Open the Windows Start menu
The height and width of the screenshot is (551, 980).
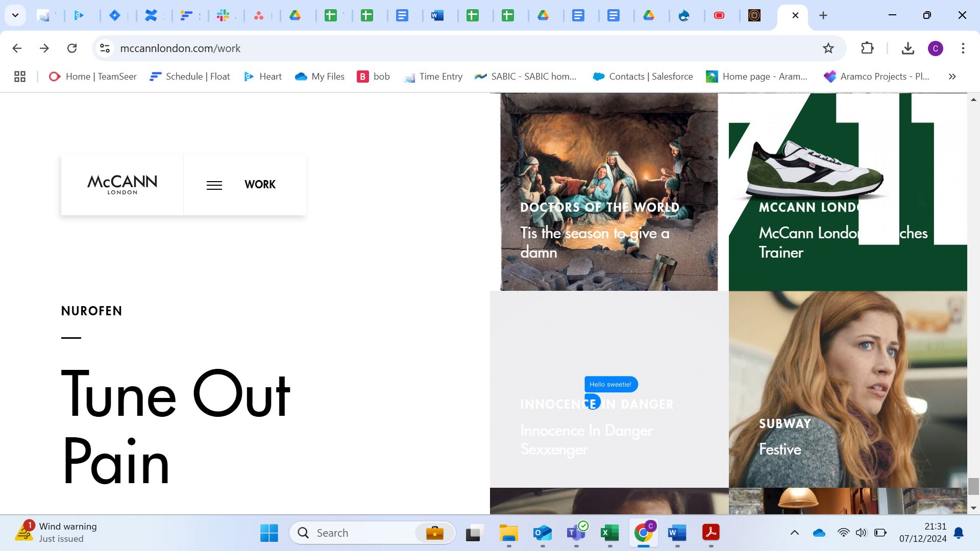[269, 533]
